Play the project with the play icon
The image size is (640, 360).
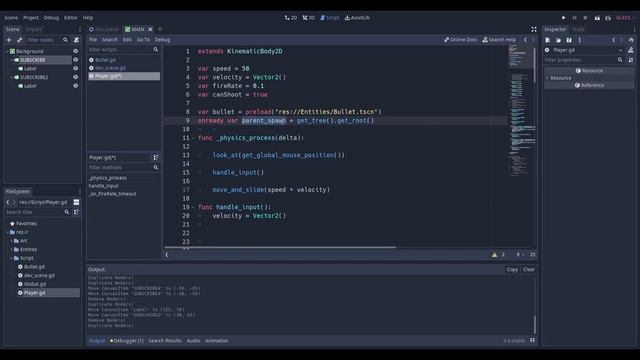pyautogui.click(x=564, y=18)
